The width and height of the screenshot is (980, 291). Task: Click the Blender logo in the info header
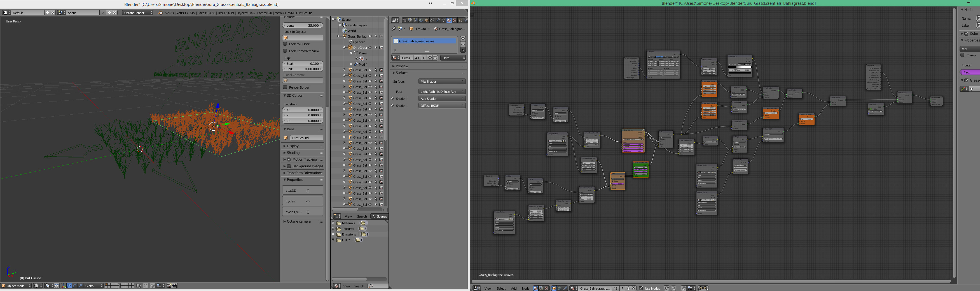(x=161, y=13)
